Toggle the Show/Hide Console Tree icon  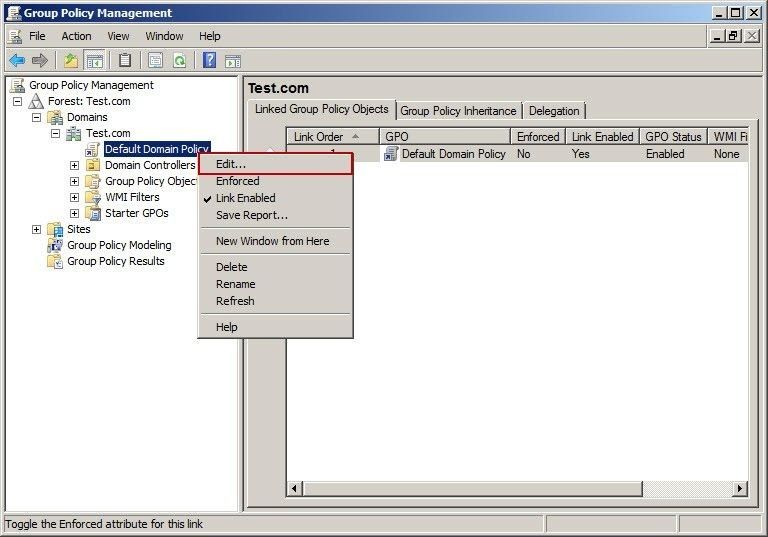(x=94, y=61)
